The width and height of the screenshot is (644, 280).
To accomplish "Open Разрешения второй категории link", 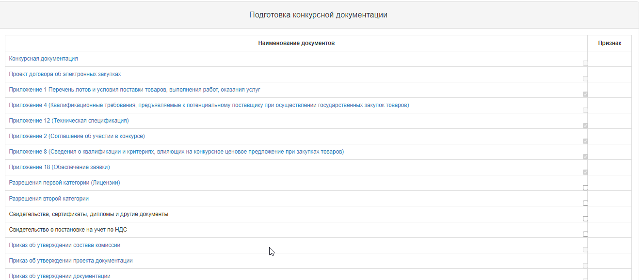I will [48, 199].
